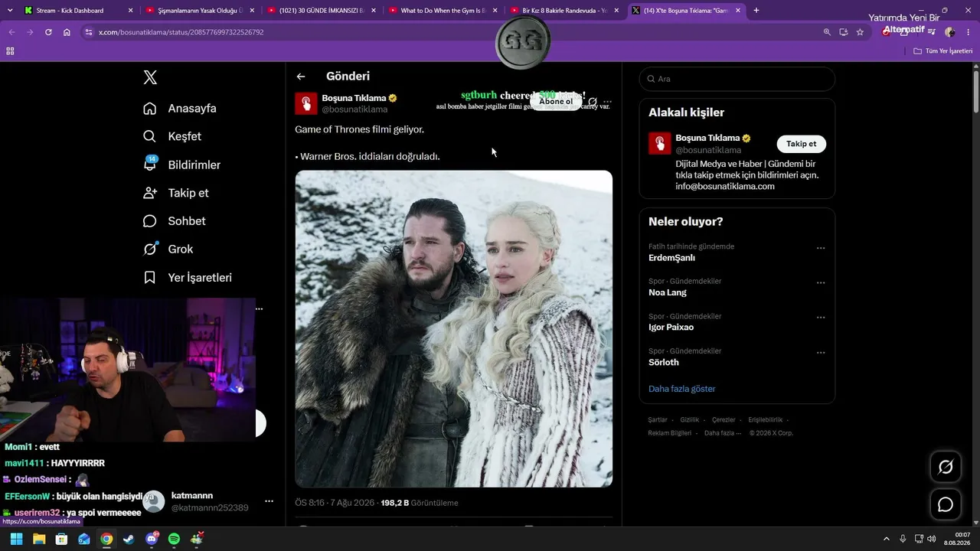This screenshot has height=551, width=980.
Task: Click the X logo in the sidebar
Action: point(150,77)
